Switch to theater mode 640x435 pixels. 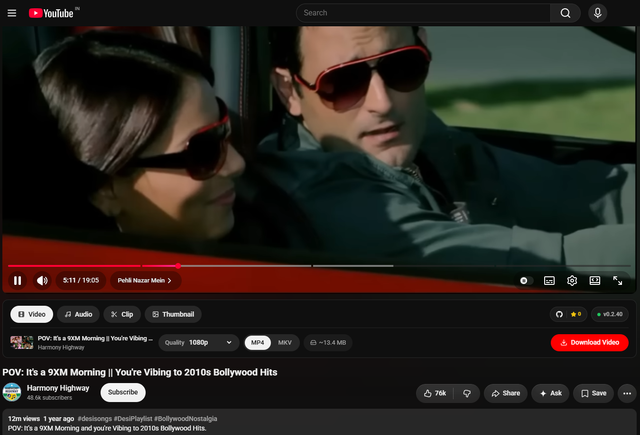click(x=595, y=281)
